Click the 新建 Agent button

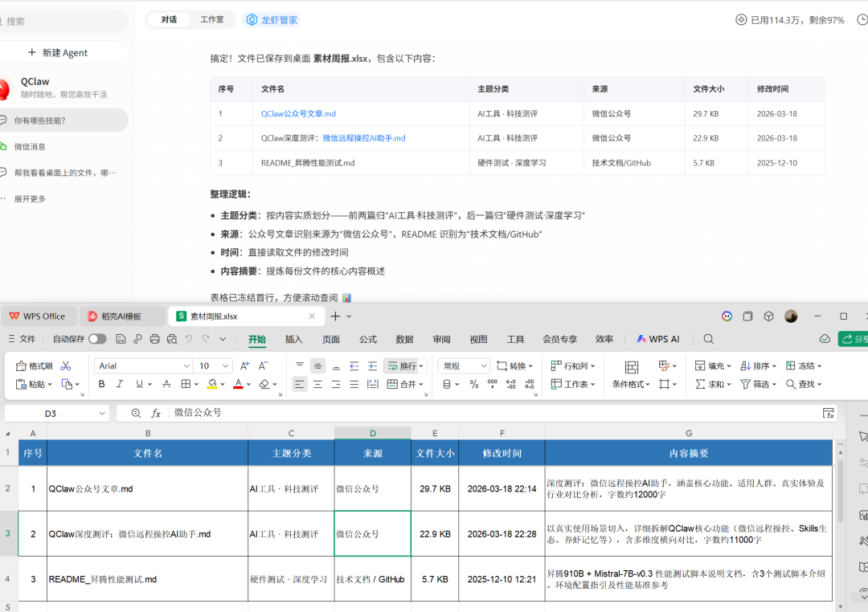tap(58, 52)
